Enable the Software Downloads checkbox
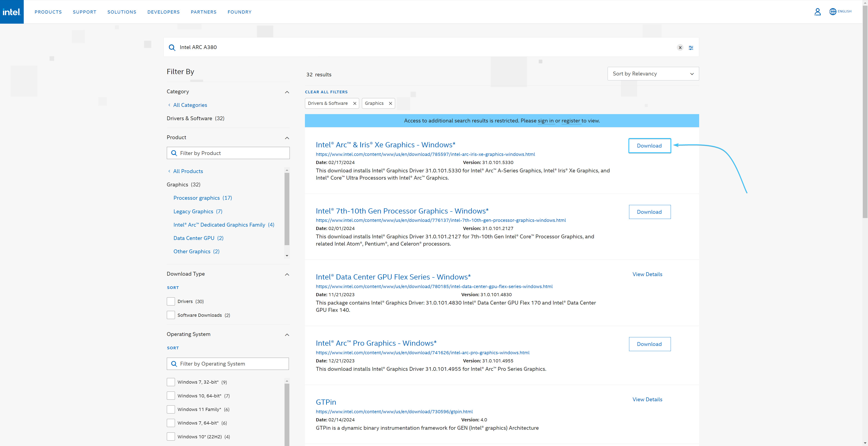This screenshot has width=868, height=446. click(x=171, y=315)
